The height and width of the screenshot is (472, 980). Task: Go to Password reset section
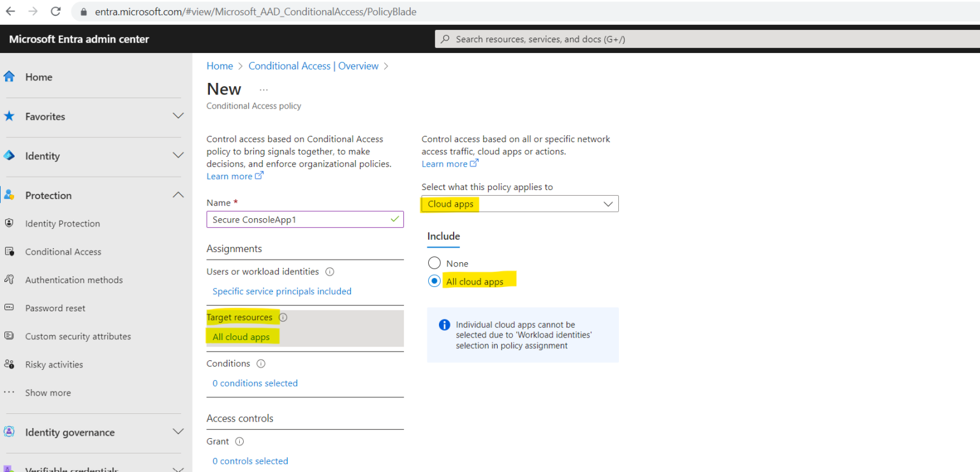click(56, 307)
